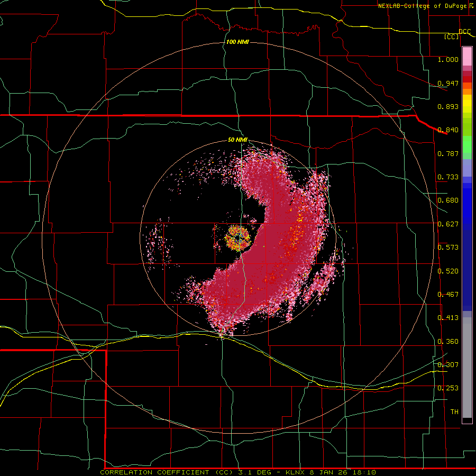The height and width of the screenshot is (476, 476).
Task: Click the 100 NMI range ring label
Action: 237,42
